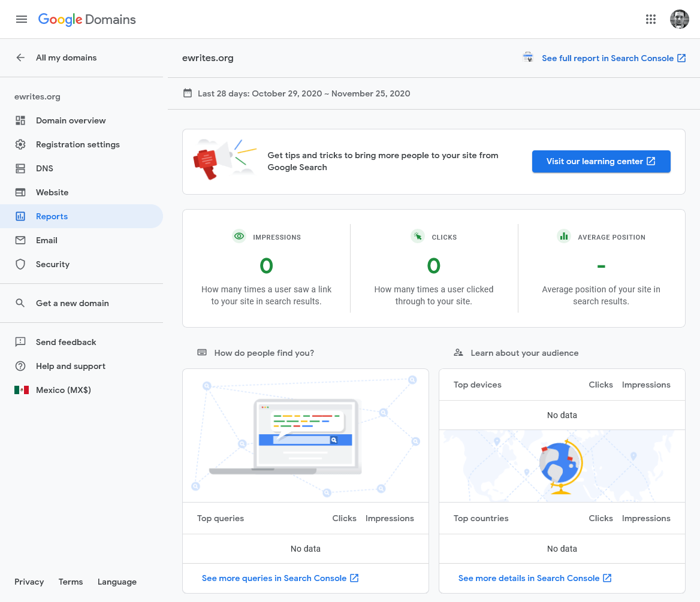Click Clicks header in Top countries table
This screenshot has width=700, height=602.
point(601,518)
